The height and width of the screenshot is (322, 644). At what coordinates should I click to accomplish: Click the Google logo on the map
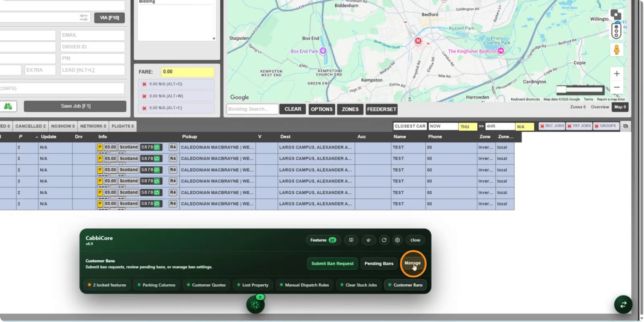click(x=239, y=97)
